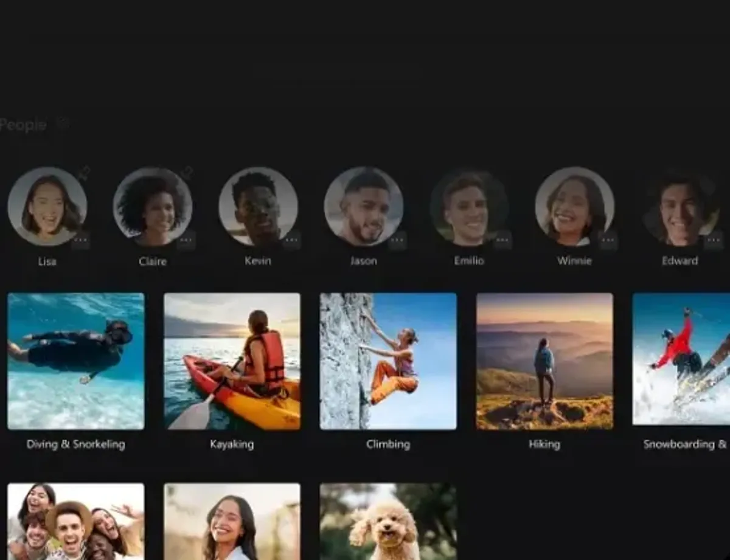Open the Kayaking album thumbnail
The height and width of the screenshot is (560, 730).
click(232, 361)
